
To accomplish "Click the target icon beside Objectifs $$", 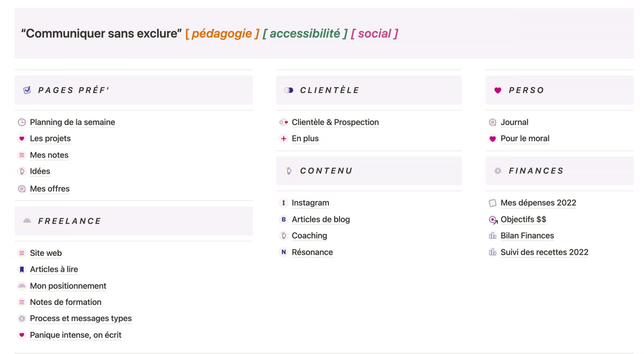I will pos(493,220).
